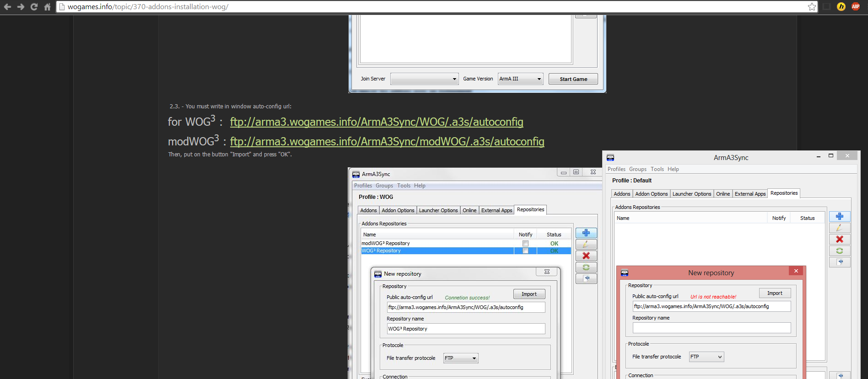The width and height of the screenshot is (868, 379).
Task: Switch to Launcher Options tab in Default window
Action: (692, 194)
